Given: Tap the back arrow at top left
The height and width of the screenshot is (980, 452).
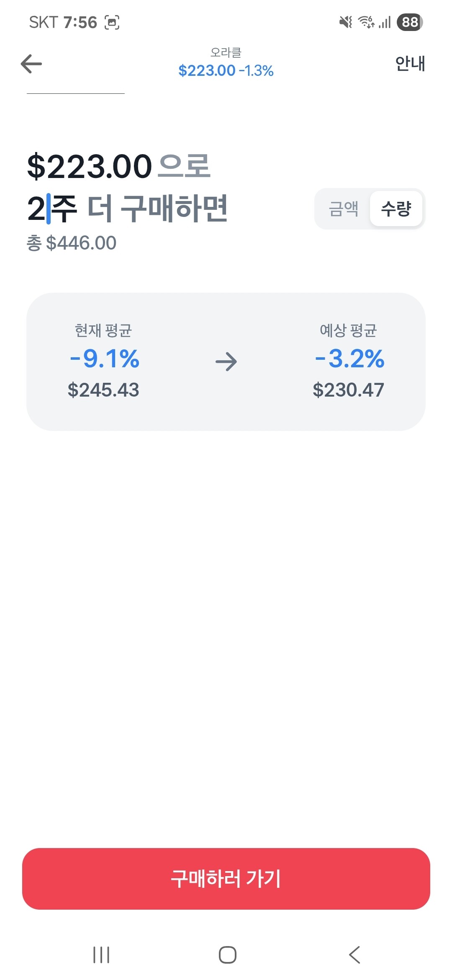Looking at the screenshot, I should [x=31, y=64].
